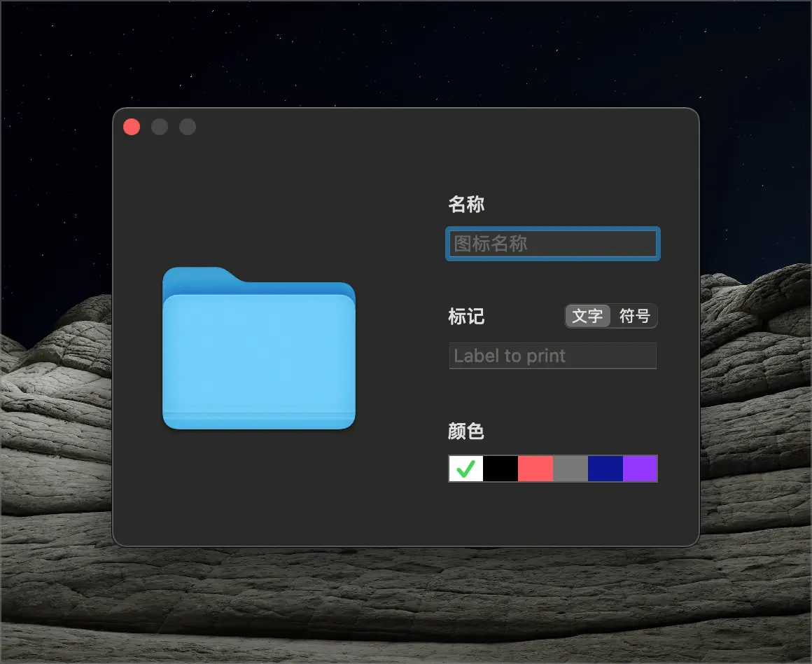
Task: Choose the white color swatch
Action: (466, 469)
